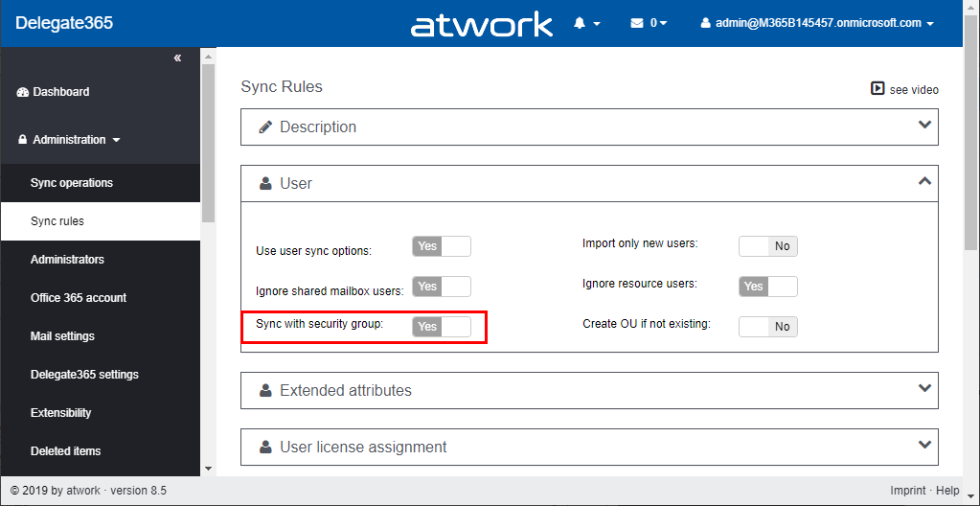Click the Extended attributes person icon
The height and width of the screenshot is (506, 980).
pyautogui.click(x=265, y=390)
